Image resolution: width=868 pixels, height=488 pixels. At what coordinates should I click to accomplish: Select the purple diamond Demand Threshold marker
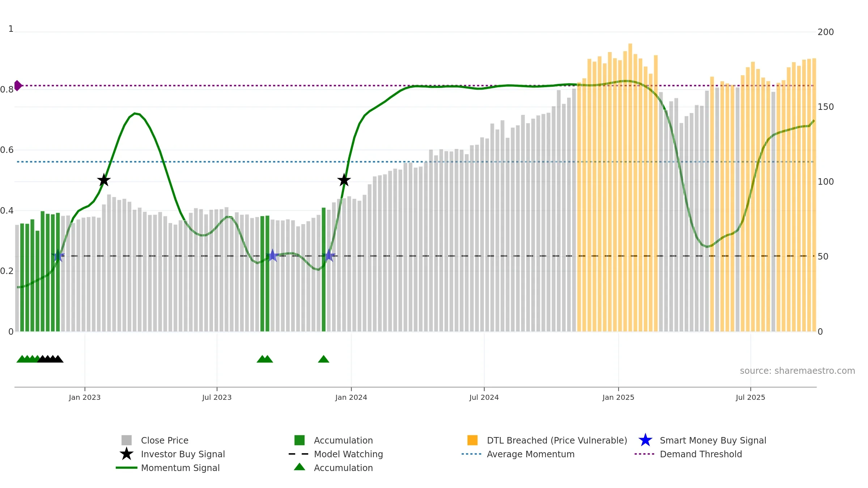pos(18,86)
